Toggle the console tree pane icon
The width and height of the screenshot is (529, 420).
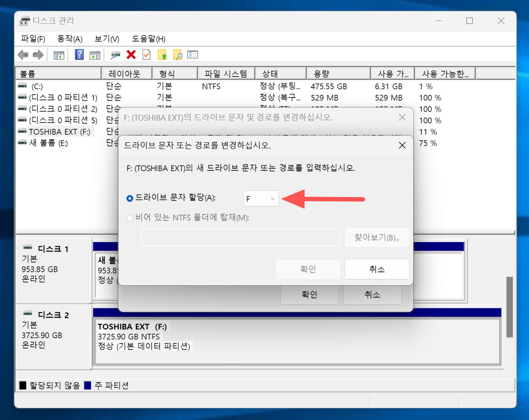59,55
